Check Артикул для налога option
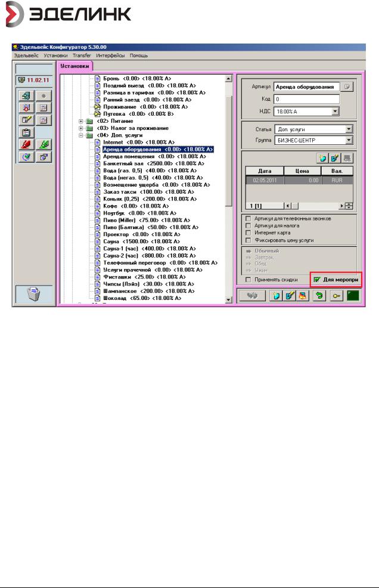The image size is (379, 588). (248, 225)
